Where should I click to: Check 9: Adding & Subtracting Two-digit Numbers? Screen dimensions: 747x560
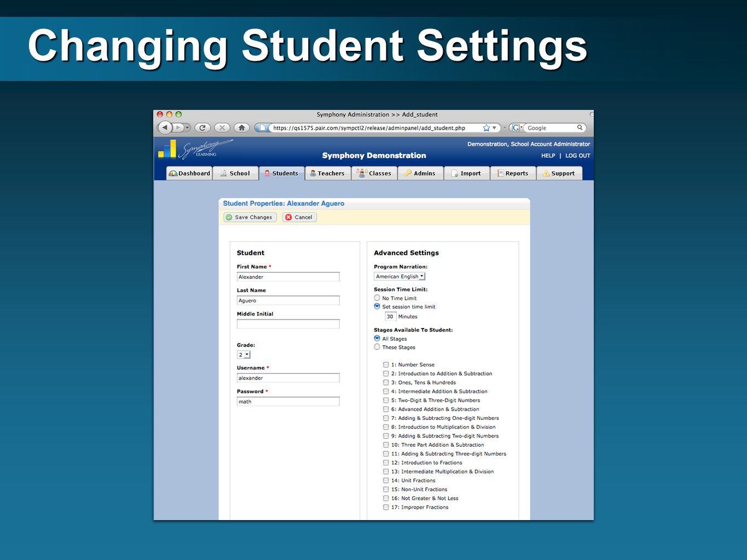386,436
